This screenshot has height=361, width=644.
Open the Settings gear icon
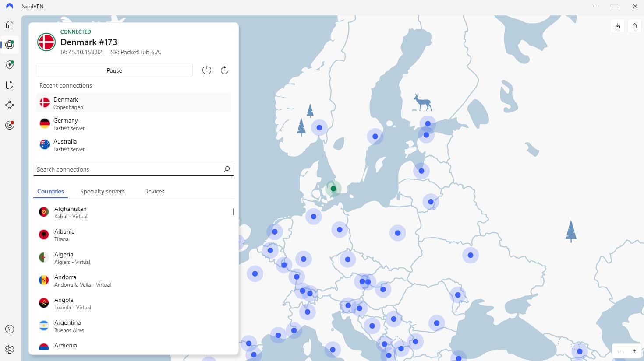(10, 349)
